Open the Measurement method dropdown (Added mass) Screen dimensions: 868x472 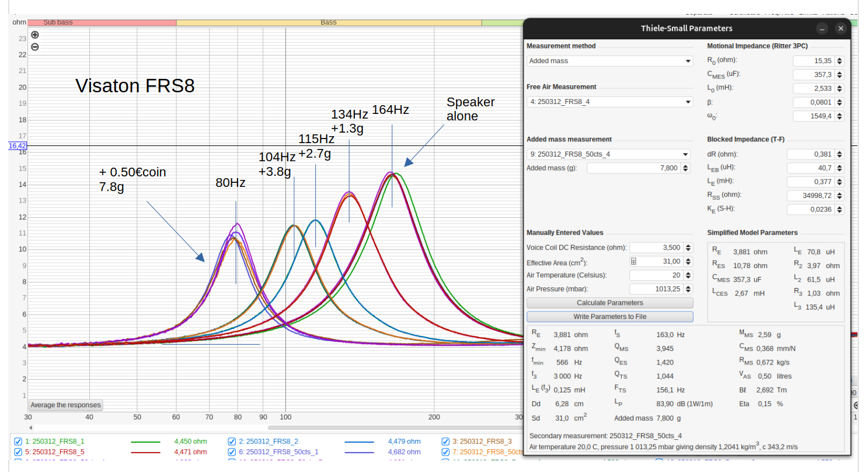(x=609, y=61)
